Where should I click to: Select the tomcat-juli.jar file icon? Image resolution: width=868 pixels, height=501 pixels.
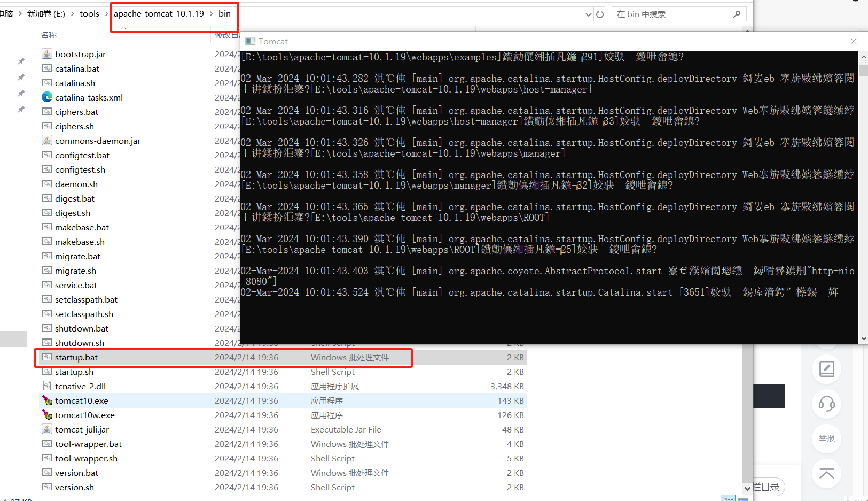click(47, 429)
